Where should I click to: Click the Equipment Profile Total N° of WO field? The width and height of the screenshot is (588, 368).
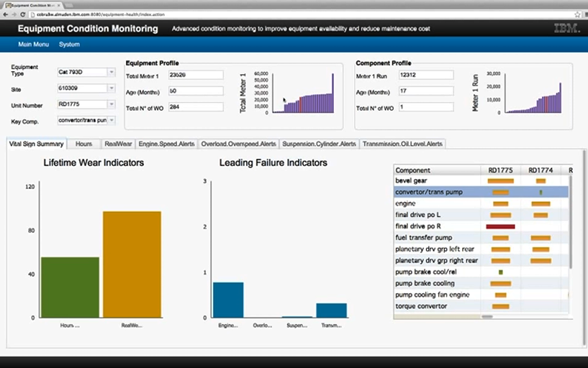(196, 107)
